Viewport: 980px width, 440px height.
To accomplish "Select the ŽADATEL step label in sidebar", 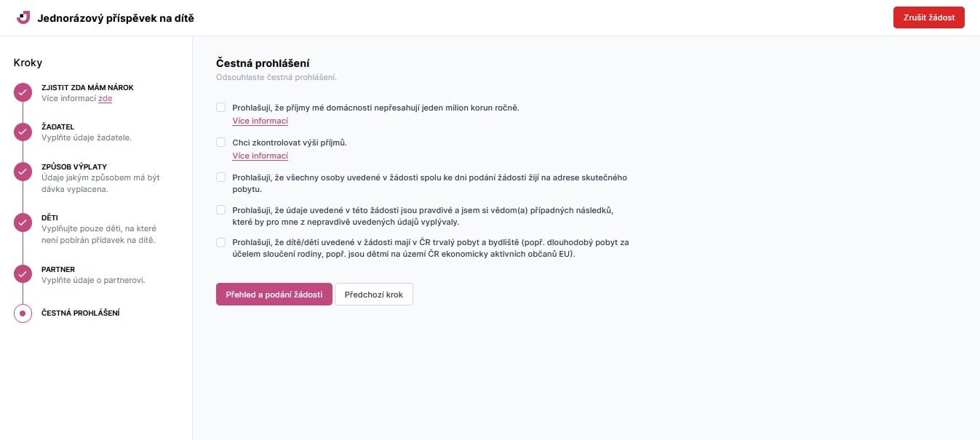I will point(58,127).
